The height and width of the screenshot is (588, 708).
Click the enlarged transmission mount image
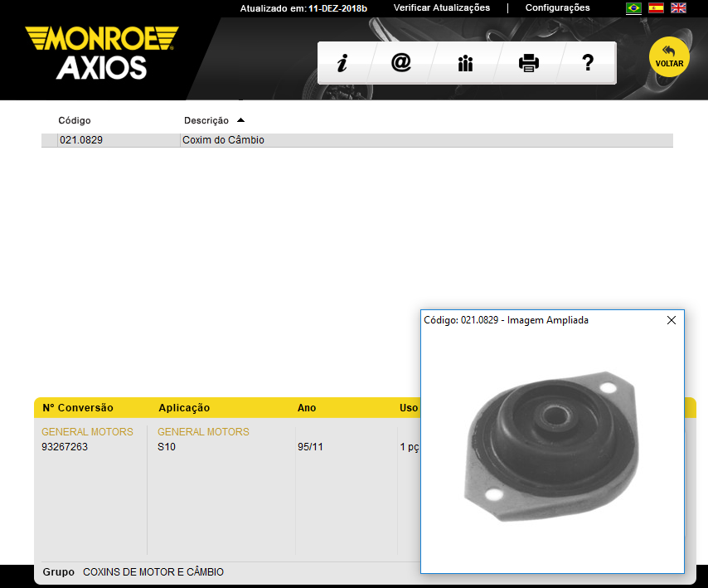point(551,444)
